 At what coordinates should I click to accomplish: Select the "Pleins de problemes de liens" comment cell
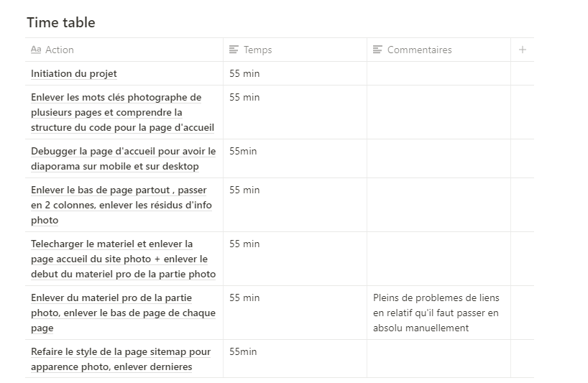click(438, 313)
